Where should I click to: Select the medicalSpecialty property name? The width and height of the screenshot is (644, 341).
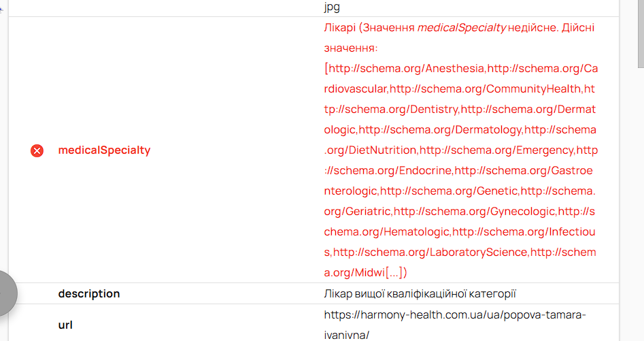point(104,150)
